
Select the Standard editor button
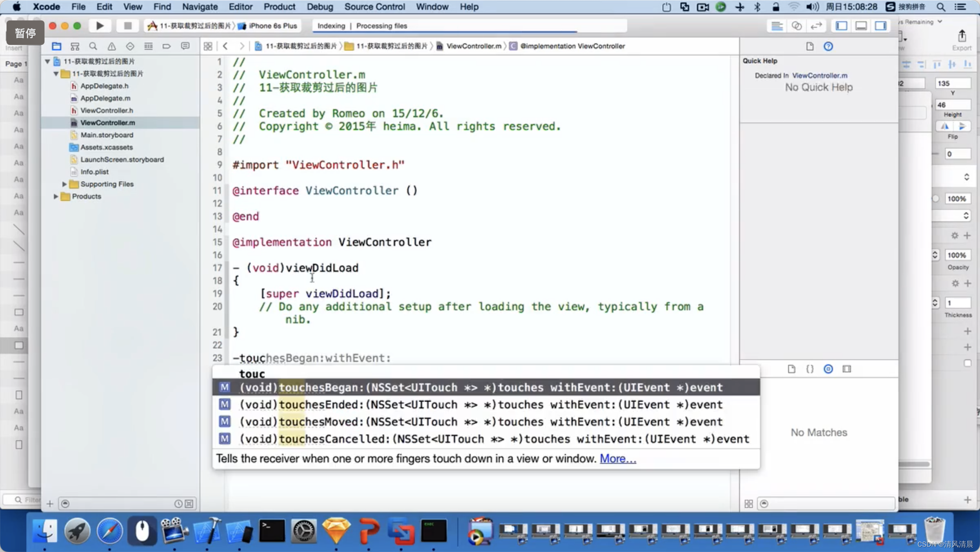pyautogui.click(x=777, y=26)
